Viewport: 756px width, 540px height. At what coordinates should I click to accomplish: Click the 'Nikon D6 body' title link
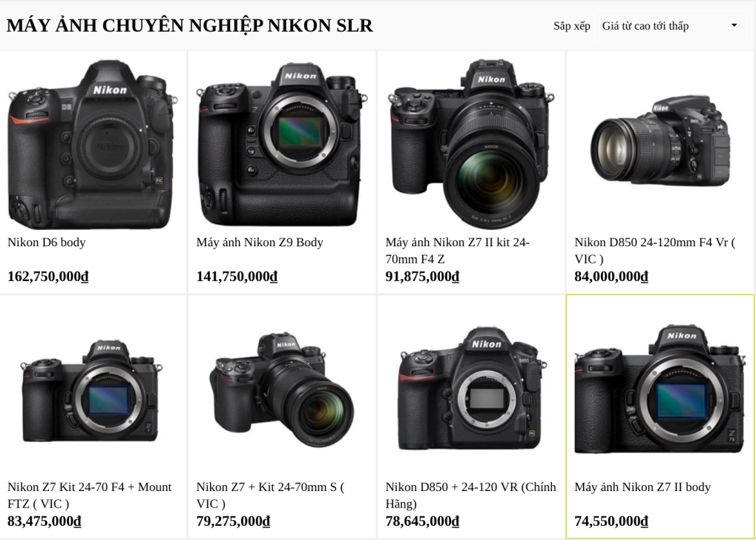46,242
